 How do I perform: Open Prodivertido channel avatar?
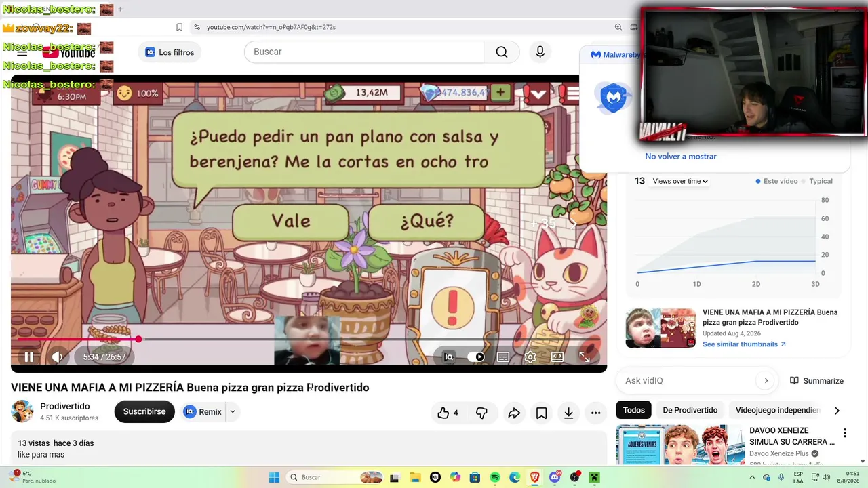click(x=22, y=411)
